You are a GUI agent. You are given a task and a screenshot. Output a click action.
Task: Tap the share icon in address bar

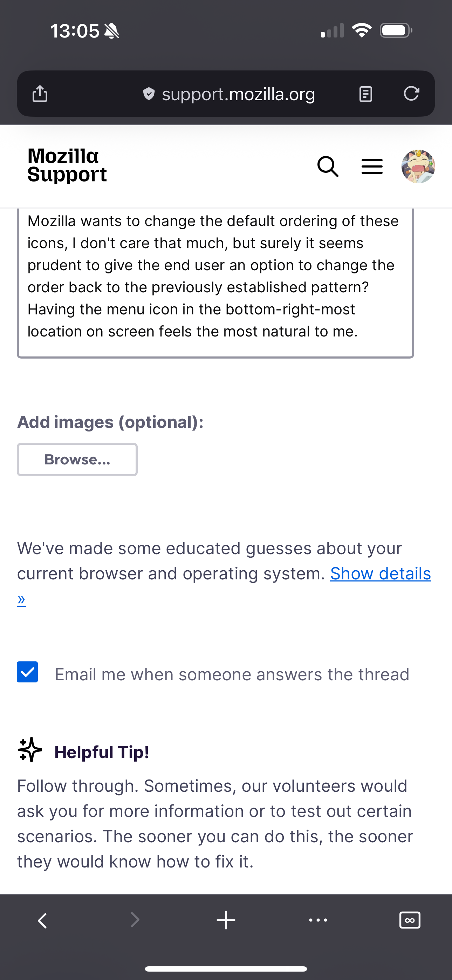(40, 94)
